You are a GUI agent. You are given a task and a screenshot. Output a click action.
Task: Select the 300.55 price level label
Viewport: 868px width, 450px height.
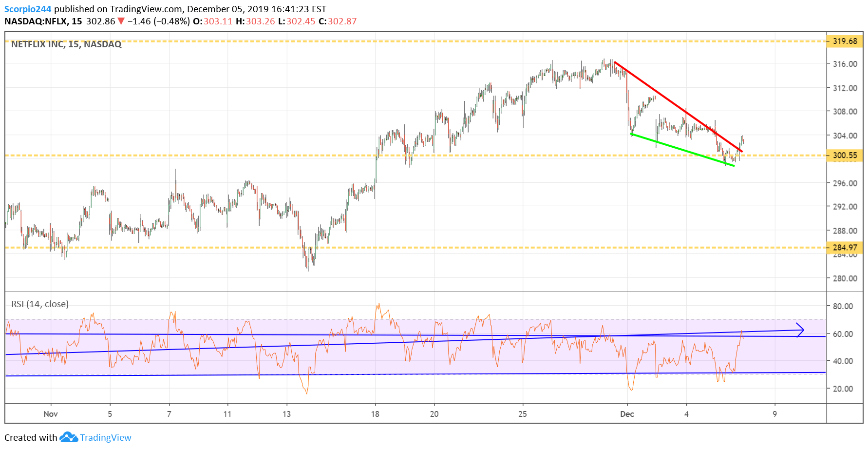point(845,156)
